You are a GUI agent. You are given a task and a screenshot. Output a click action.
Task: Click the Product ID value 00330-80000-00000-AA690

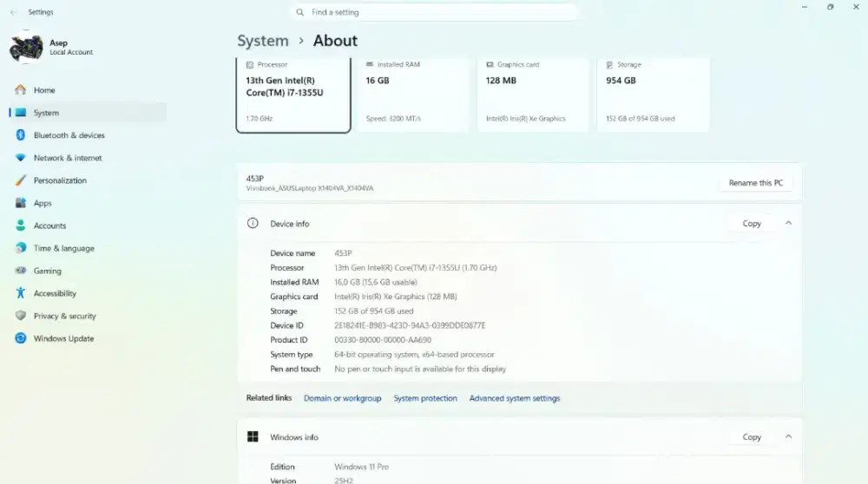click(383, 340)
